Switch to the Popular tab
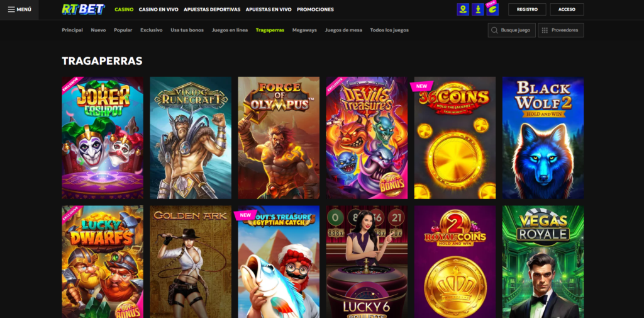 pyautogui.click(x=123, y=30)
